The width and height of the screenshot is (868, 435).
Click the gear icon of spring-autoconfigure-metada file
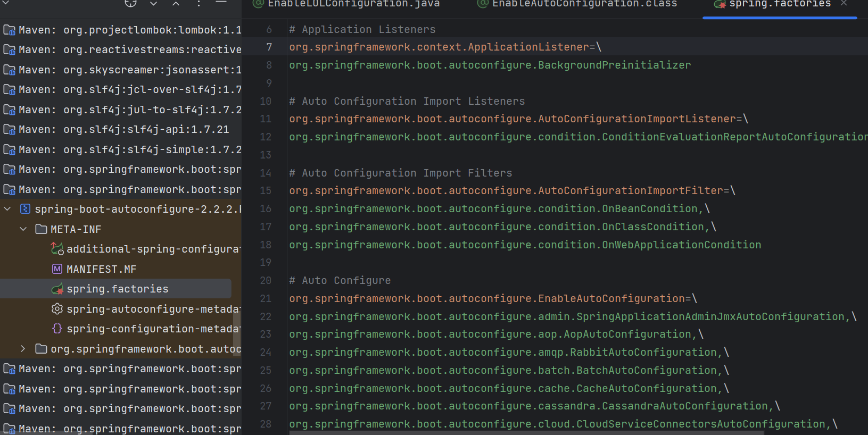57,309
